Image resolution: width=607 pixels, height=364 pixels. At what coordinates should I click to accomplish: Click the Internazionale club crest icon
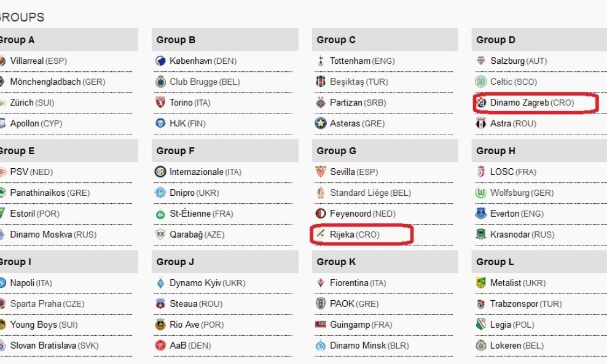[160, 172]
